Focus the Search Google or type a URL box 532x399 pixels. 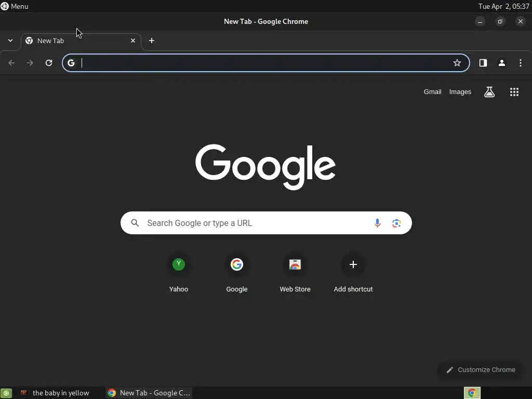click(266, 223)
